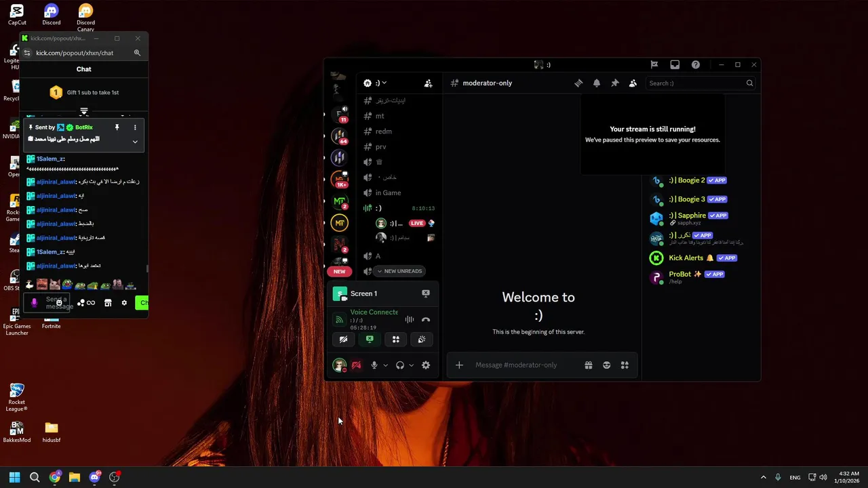The image size is (868, 488).
Task: Disconnect from voice hang-up icon
Action: point(426,319)
